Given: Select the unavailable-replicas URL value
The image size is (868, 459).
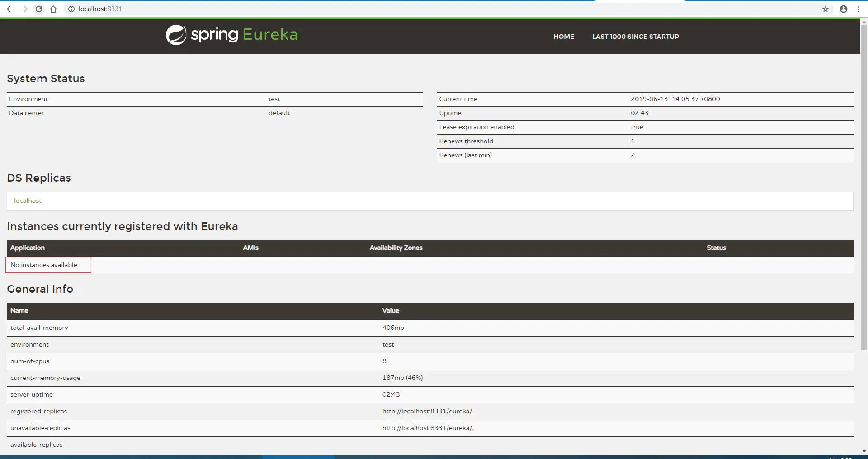Looking at the screenshot, I should coord(428,428).
